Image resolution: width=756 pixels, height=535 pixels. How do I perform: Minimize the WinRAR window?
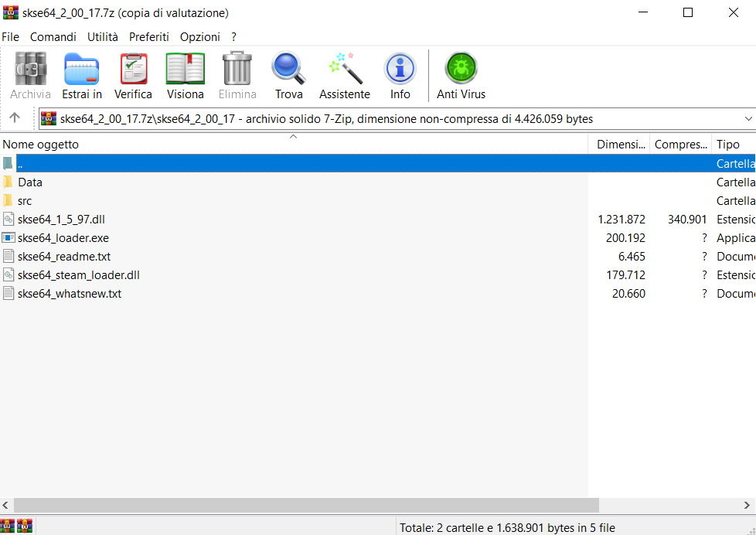(643, 12)
